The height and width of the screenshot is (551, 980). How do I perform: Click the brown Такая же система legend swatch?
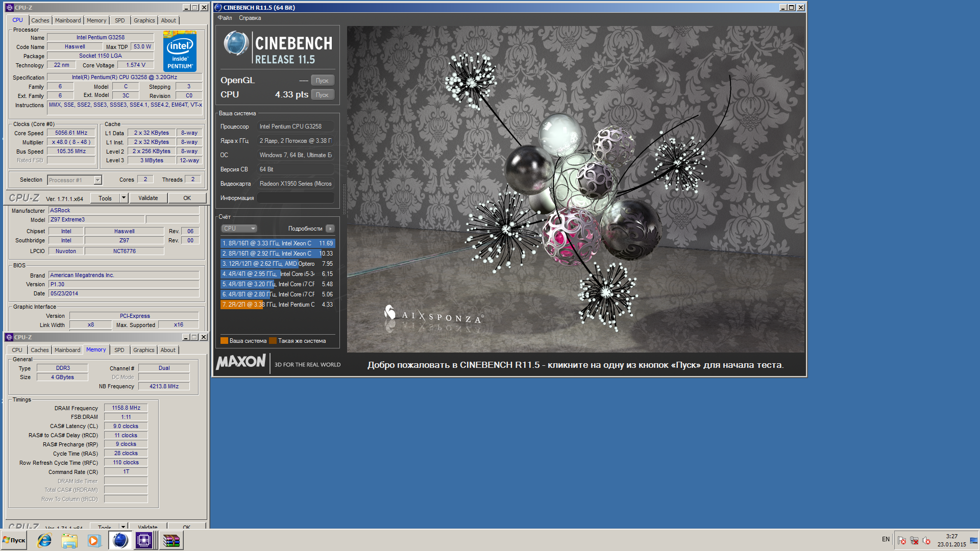[273, 341]
